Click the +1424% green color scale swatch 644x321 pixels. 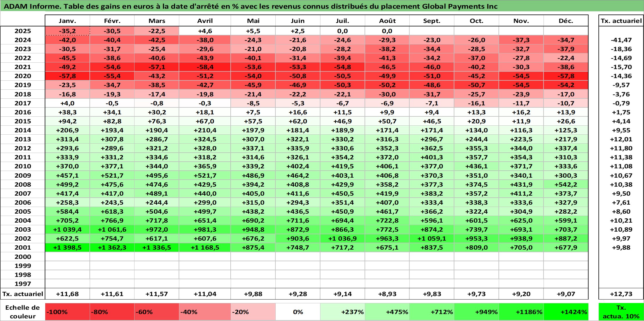coord(566,312)
